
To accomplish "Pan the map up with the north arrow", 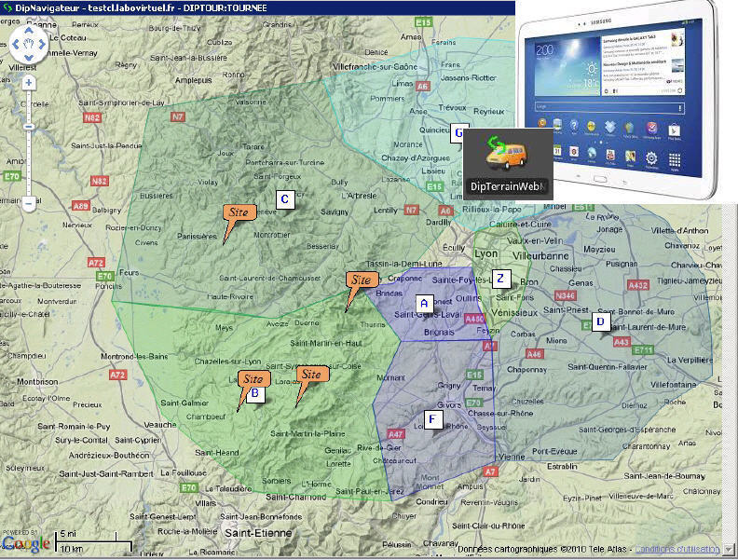I will tap(29, 31).
